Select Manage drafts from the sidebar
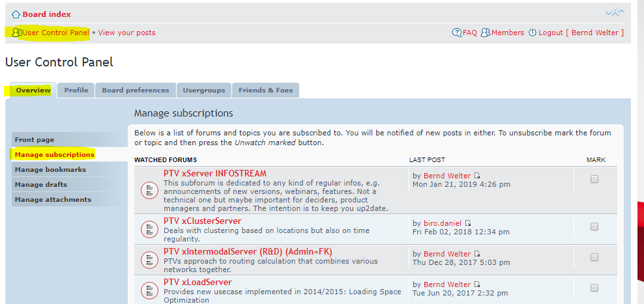Viewport: 644px width, 304px height. (x=41, y=185)
